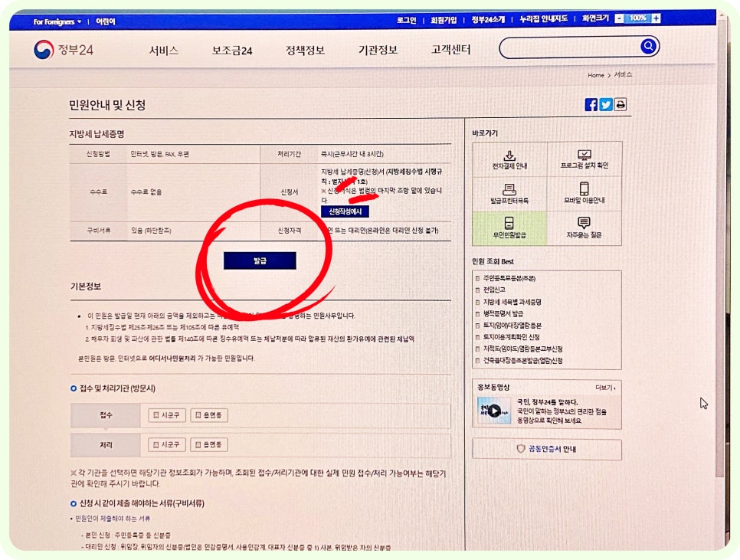This screenshot has width=740, height=560.
Task: Open 모바일 이용안내 shortcut icon
Action: [584, 192]
